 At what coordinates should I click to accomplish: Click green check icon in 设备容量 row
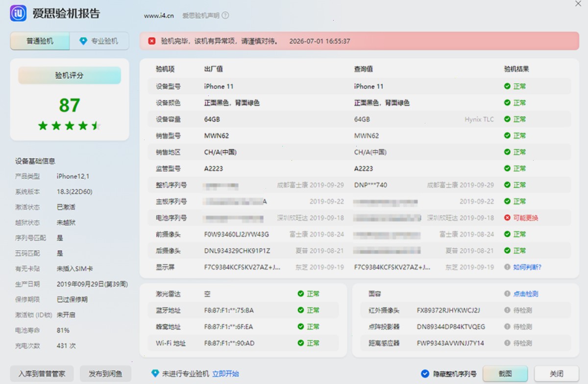tap(507, 119)
